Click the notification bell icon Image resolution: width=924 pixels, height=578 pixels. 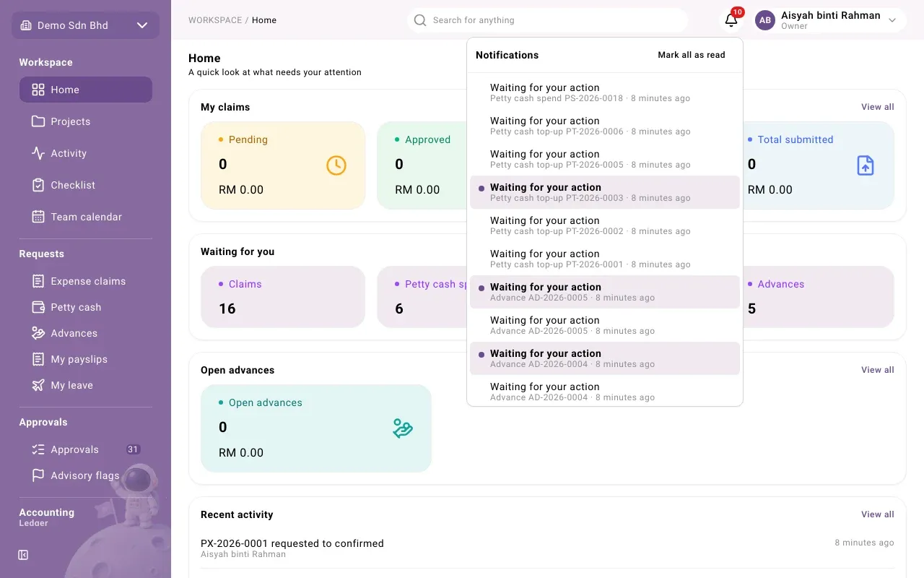tap(731, 20)
